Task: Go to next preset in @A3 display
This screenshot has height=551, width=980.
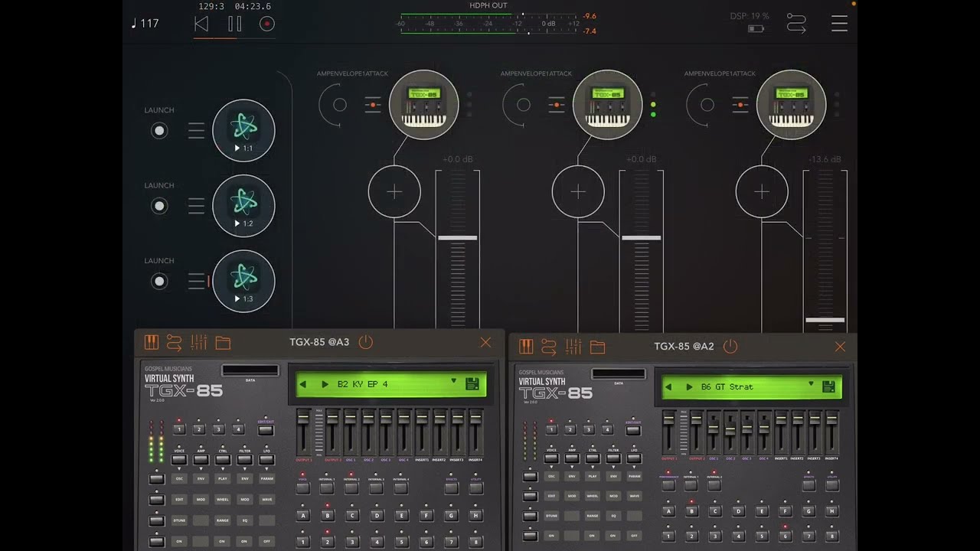Action: point(325,384)
